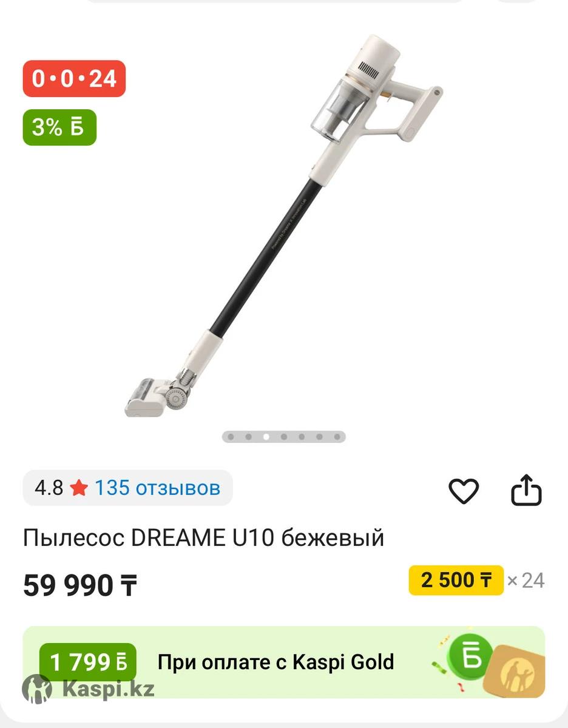
Task: Tap the Kaspi Gold card icon
Action: point(517,672)
